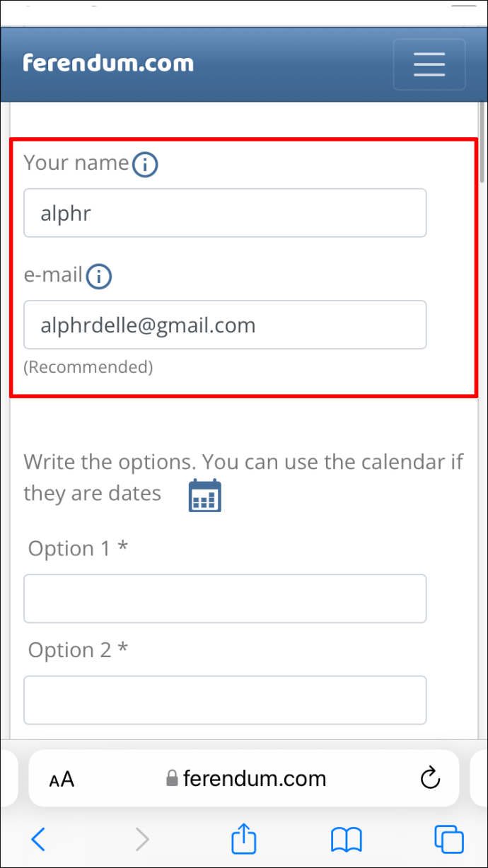Click the ferendum.com site logo
The image size is (488, 868).
108,63
